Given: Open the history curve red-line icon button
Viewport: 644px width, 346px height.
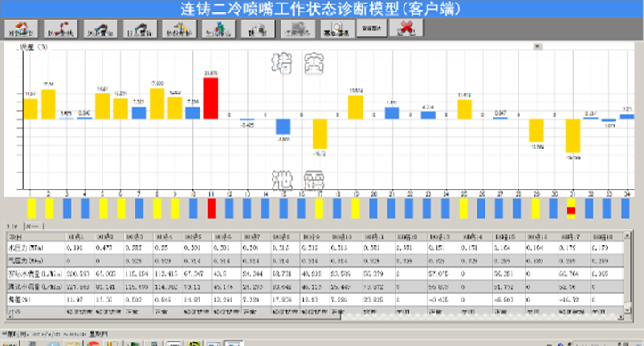Looking at the screenshot, I should click(x=61, y=29).
